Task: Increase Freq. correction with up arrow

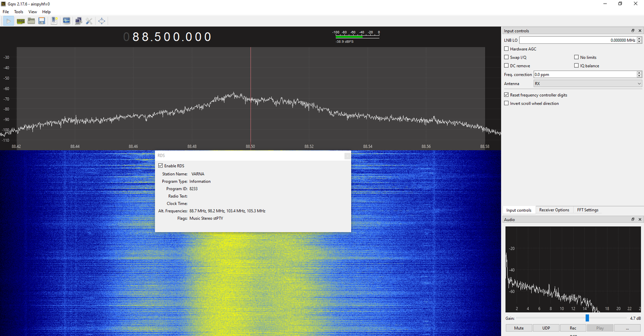Action: click(639, 73)
